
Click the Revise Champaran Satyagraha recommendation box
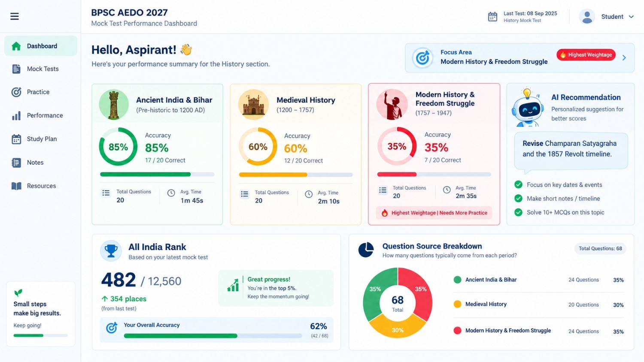(x=571, y=150)
